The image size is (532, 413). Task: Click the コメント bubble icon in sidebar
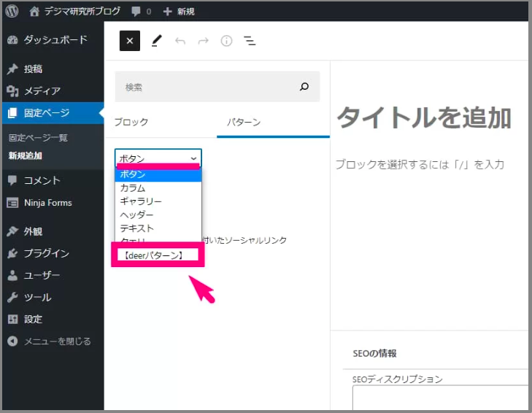coord(12,180)
